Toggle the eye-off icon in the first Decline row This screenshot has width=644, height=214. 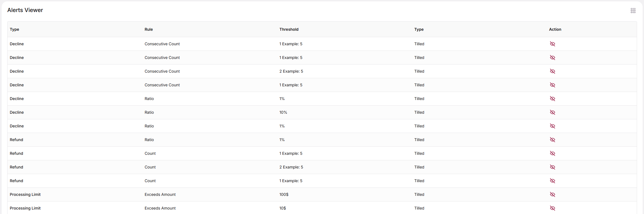tap(552, 44)
